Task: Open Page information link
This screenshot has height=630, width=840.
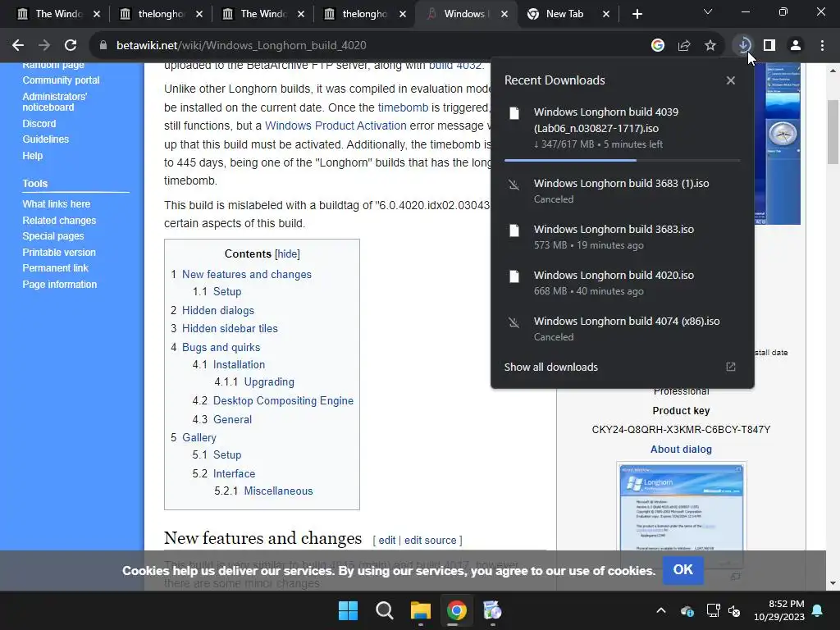Action: (x=59, y=285)
